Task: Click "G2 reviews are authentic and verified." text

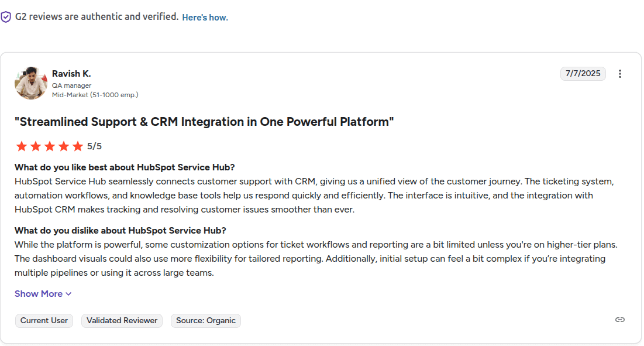Action: pyautogui.click(x=97, y=17)
